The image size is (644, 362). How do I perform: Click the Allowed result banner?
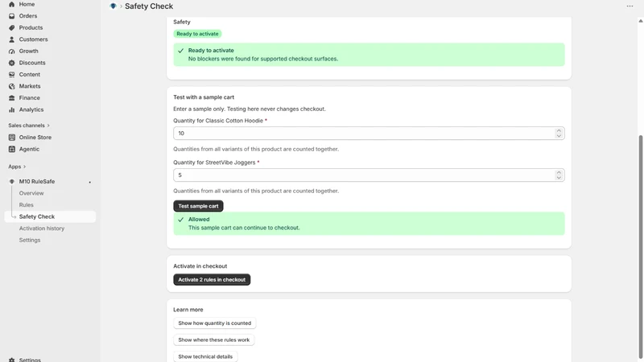(x=369, y=224)
